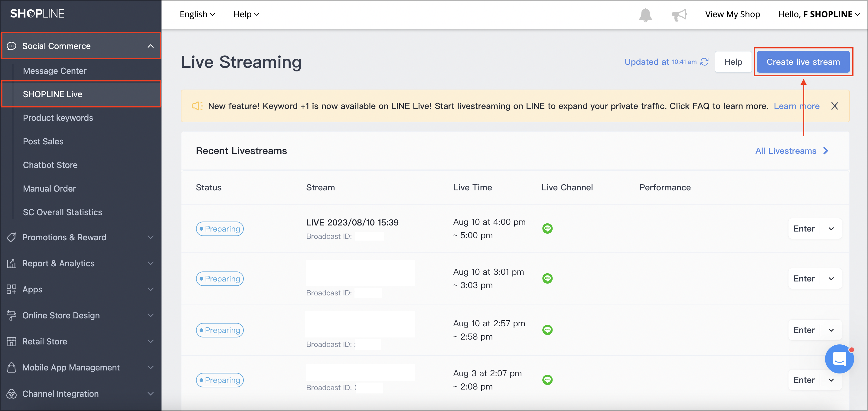The height and width of the screenshot is (411, 868).
Task: Click the Promotions & Reward tag icon
Action: (11, 237)
